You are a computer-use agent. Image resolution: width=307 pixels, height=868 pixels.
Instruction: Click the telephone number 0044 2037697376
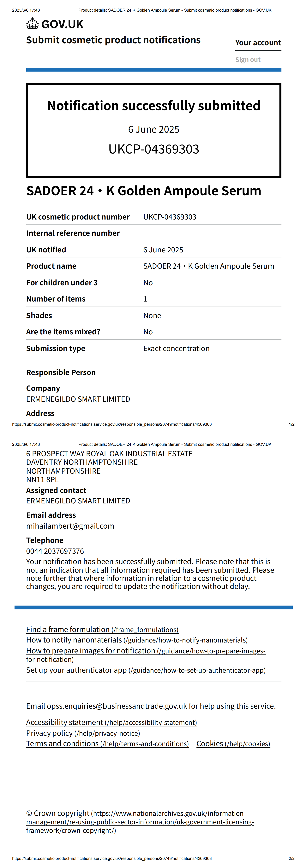(55, 551)
